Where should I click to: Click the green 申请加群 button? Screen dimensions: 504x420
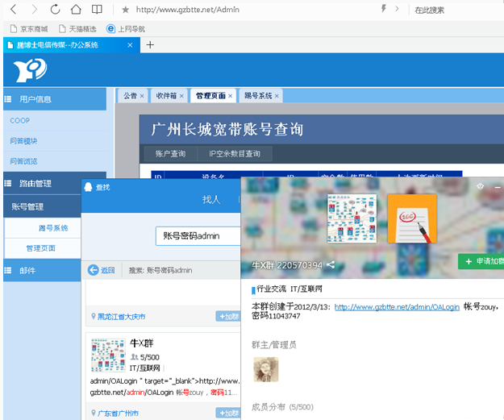pyautogui.click(x=481, y=262)
